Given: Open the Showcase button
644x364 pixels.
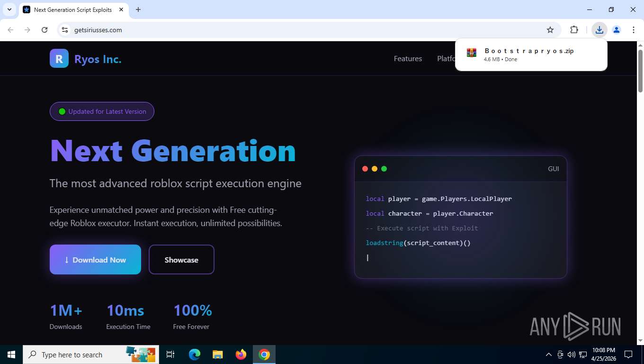Looking at the screenshot, I should point(181,260).
